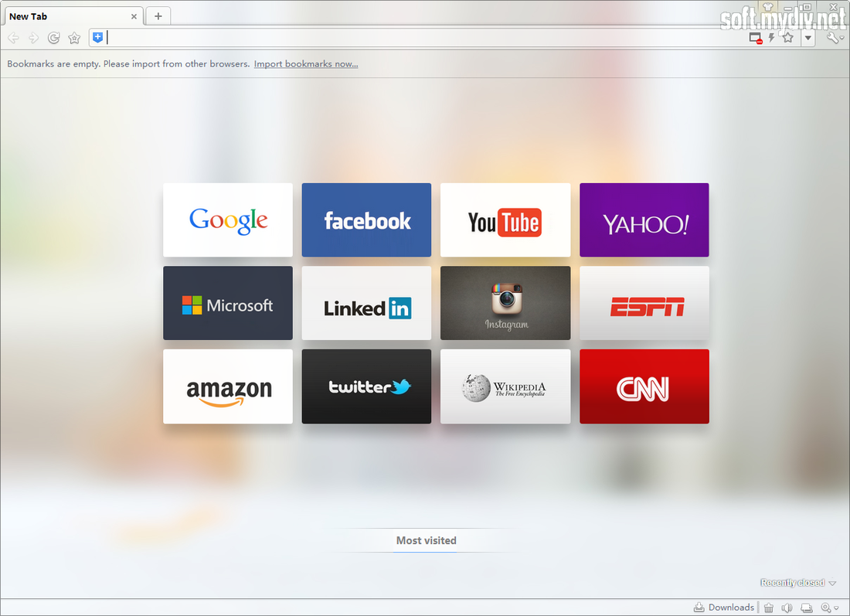Click the blue shield icon in address bar
This screenshot has height=616, width=850.
(x=97, y=37)
